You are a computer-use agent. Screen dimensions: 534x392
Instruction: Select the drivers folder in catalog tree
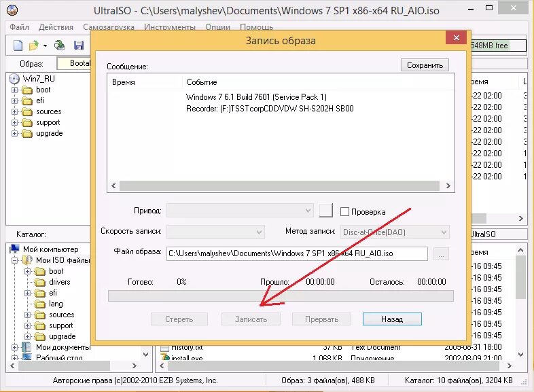[59, 282]
